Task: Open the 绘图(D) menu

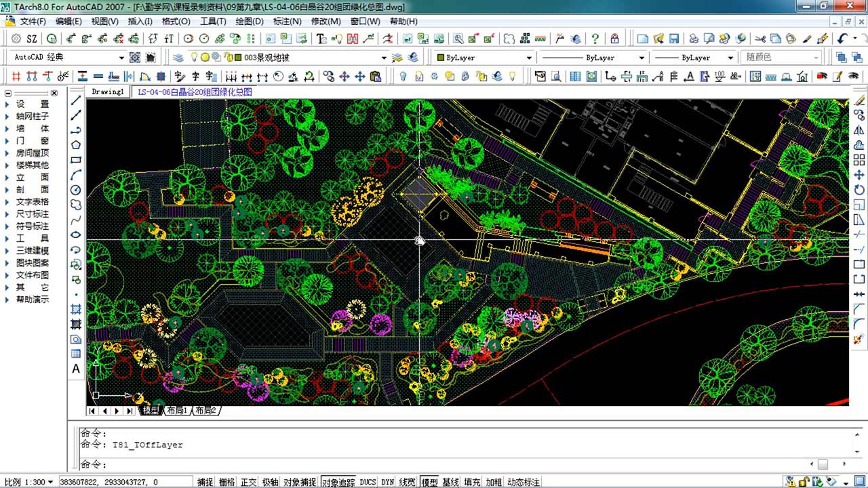Action: click(249, 21)
